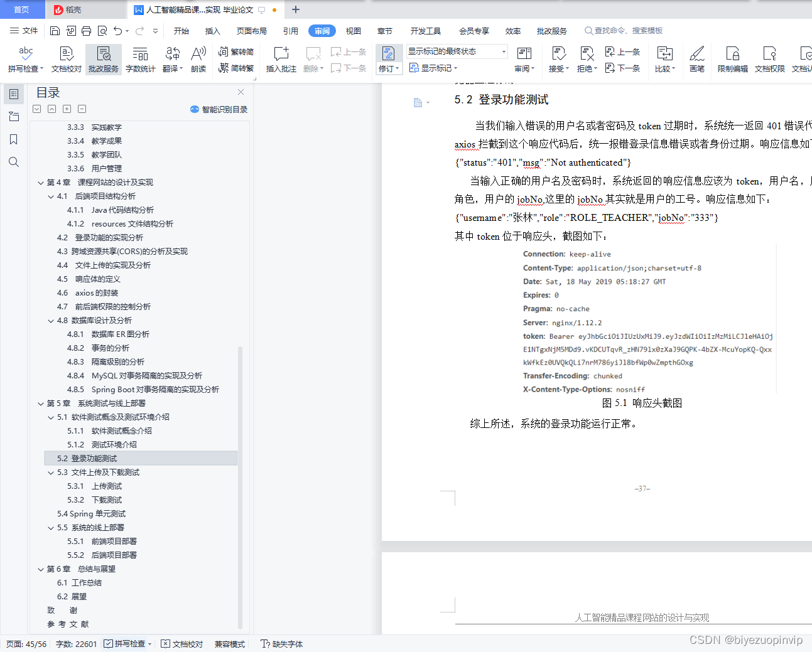Screen dimensions: 812x652
Task: Open a new tab with plus button
Action: pos(296,9)
